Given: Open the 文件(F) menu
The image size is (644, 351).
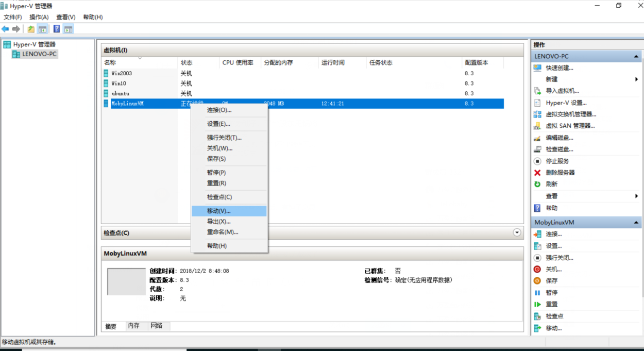Looking at the screenshot, I should pyautogui.click(x=13, y=17).
